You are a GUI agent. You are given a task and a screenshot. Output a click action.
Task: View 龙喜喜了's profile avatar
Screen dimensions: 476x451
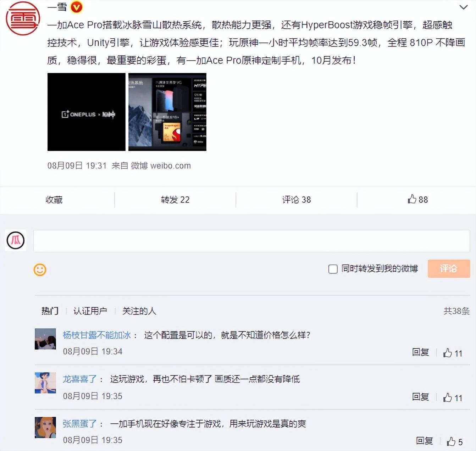coord(45,383)
